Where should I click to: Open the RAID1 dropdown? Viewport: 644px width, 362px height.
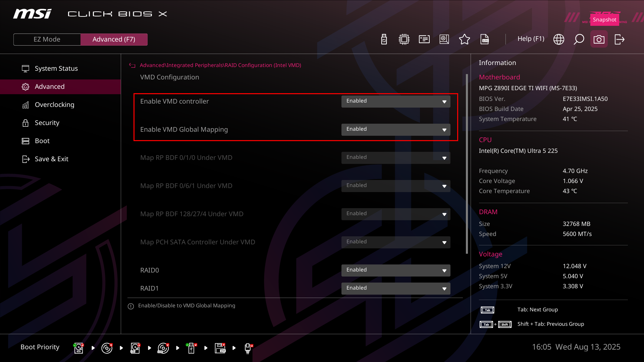coord(396,288)
